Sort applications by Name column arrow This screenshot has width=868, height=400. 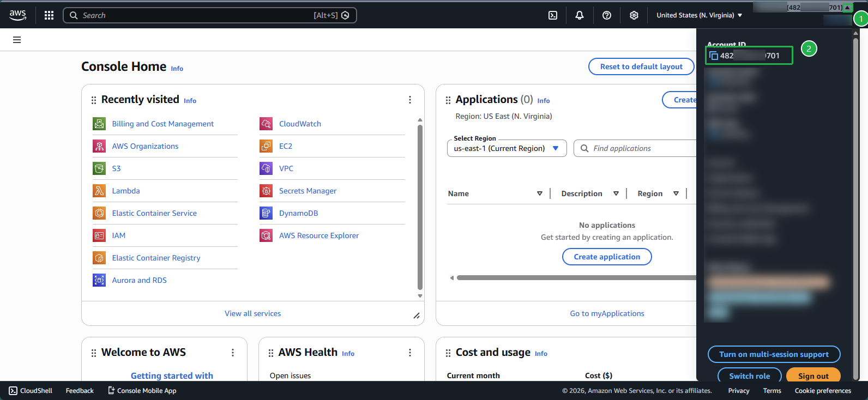click(540, 193)
